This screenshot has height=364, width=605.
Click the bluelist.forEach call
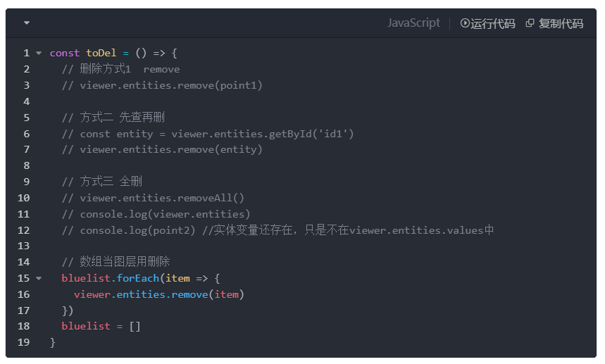click(x=111, y=278)
